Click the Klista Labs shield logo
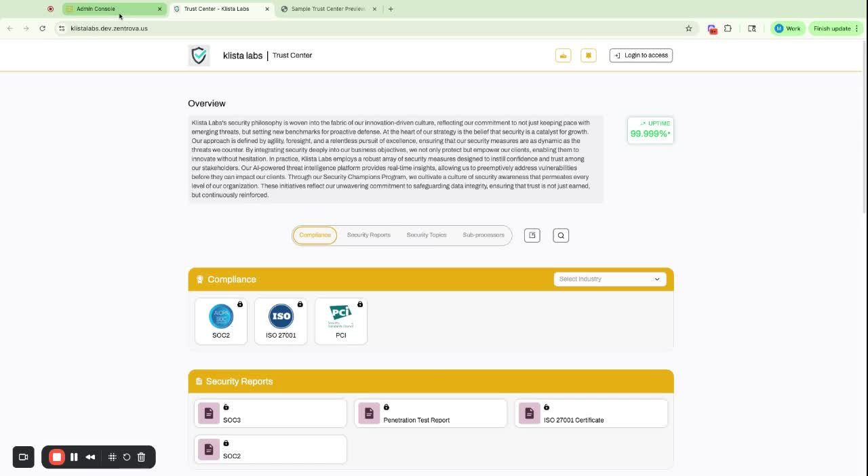The height and width of the screenshot is (476, 868). [x=199, y=56]
